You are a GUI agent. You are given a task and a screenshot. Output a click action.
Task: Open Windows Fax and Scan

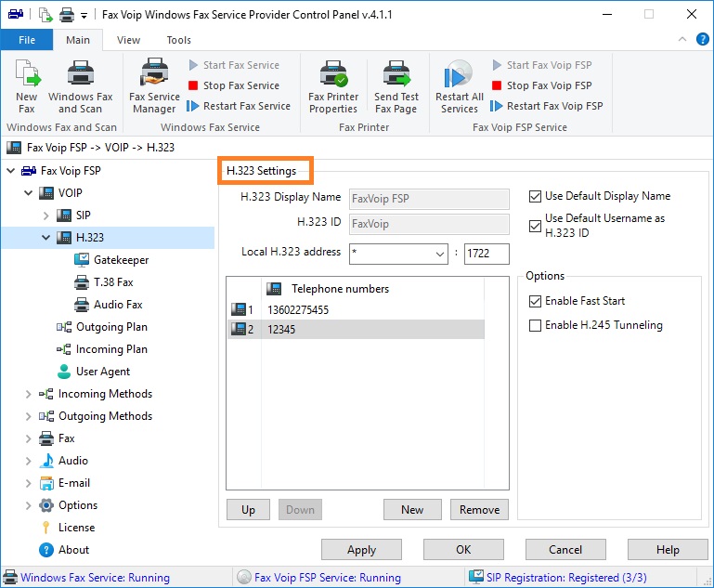pyautogui.click(x=80, y=85)
